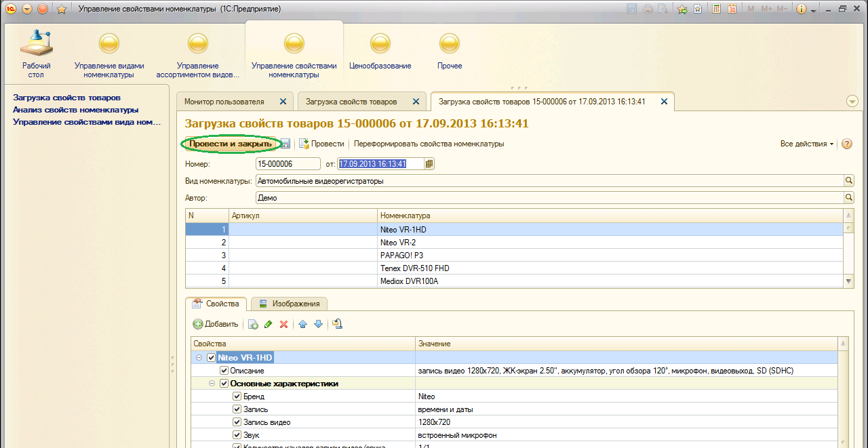This screenshot has height=448, width=868.
Task: Open Ценообразование section
Action: [x=380, y=53]
